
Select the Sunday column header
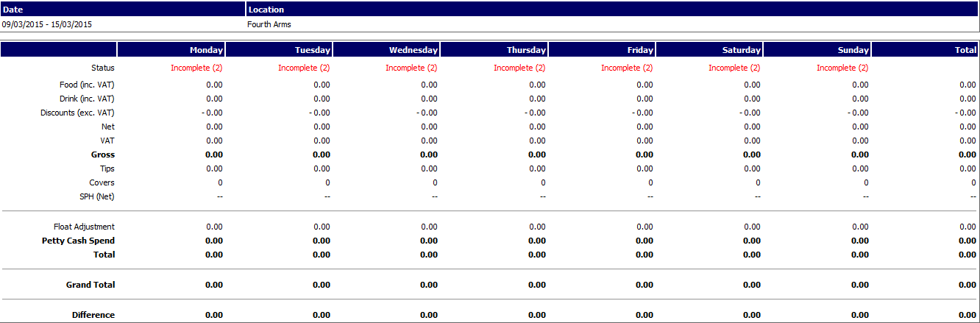click(x=853, y=50)
